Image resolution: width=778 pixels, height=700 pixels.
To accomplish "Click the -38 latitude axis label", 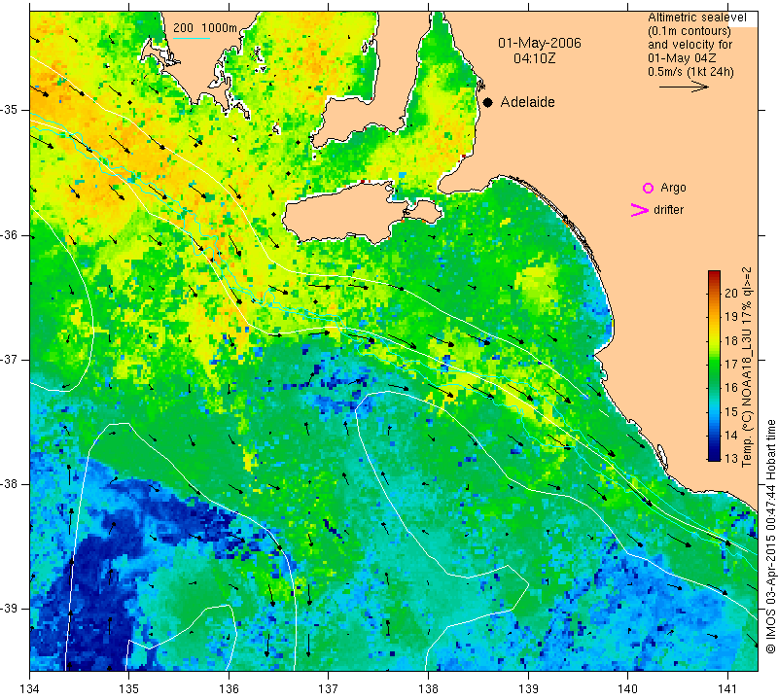I will click(x=9, y=484).
